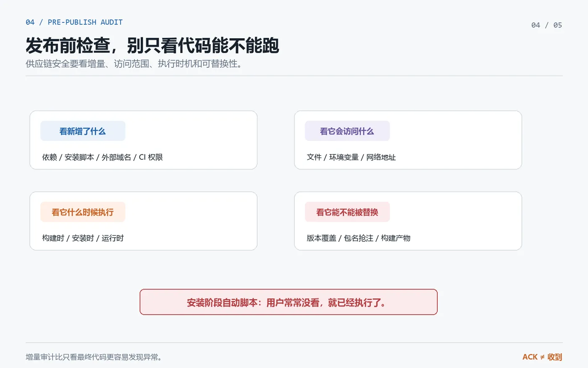Select the '看它能不能被替换' red tag
588x368 pixels.
point(347,212)
